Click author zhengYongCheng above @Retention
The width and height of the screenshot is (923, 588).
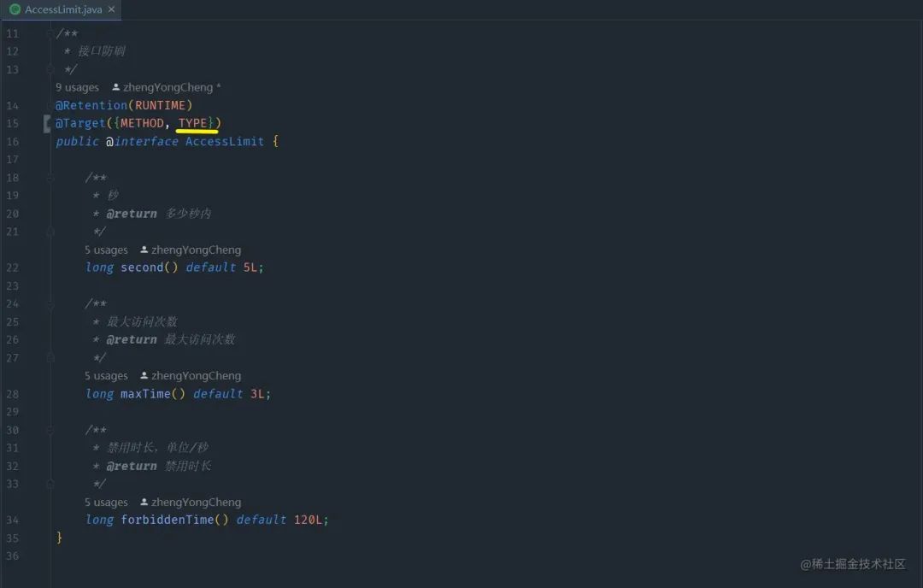[167, 87]
